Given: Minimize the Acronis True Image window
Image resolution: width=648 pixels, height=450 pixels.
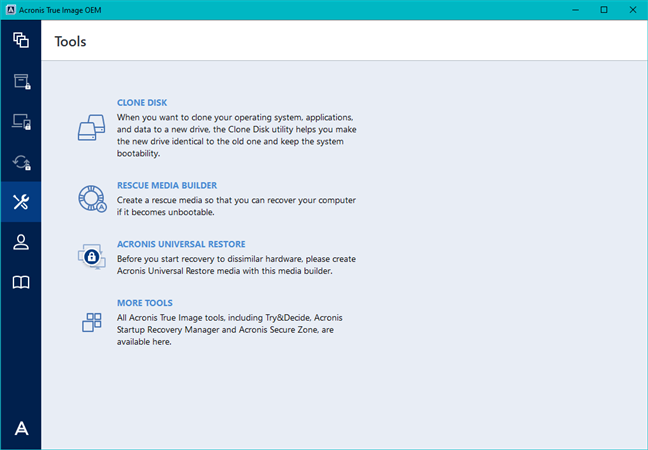Looking at the screenshot, I should click(x=575, y=10).
